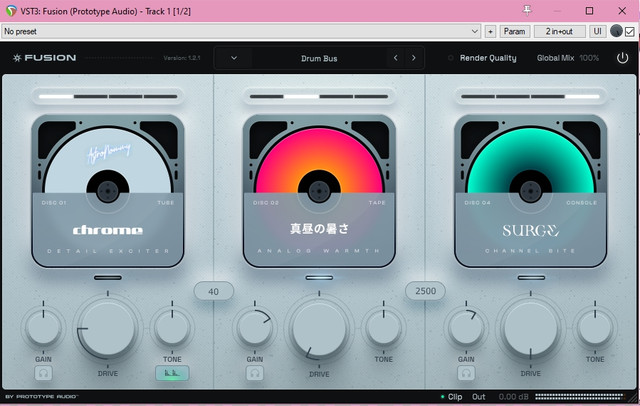
Task: Select the Surge Channel Bite disc
Action: [x=531, y=191]
